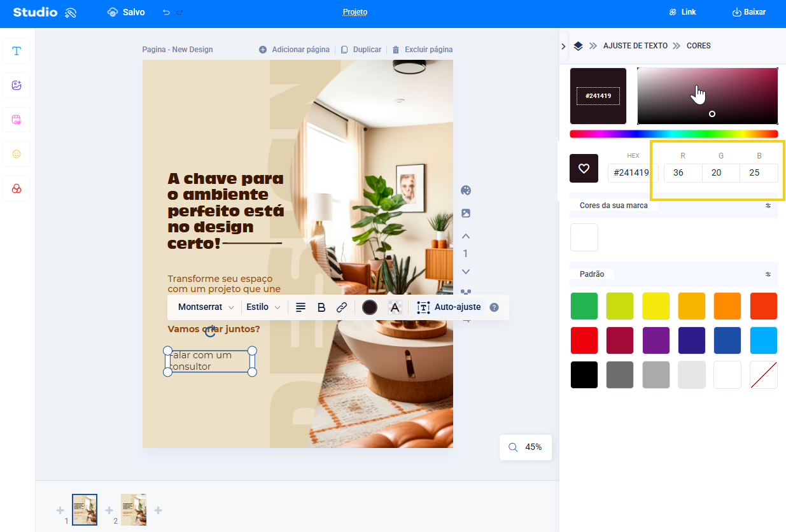
Task: Expand Padrão section settings icon
Action: pyautogui.click(x=768, y=274)
